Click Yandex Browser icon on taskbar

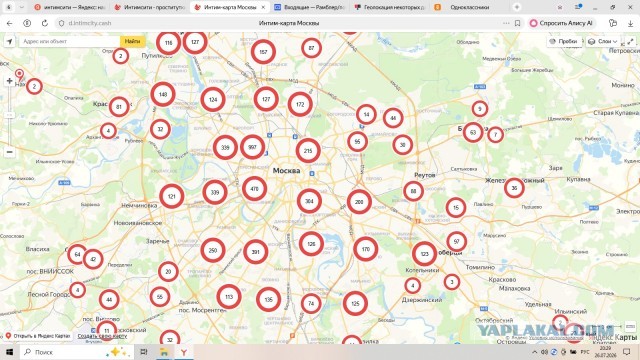[x=184, y=352]
